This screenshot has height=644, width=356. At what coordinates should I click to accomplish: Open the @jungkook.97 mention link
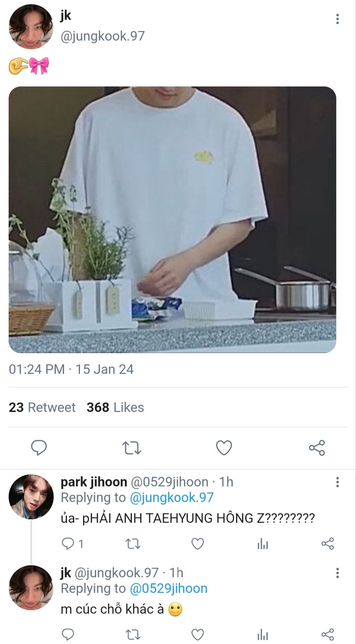(171, 497)
